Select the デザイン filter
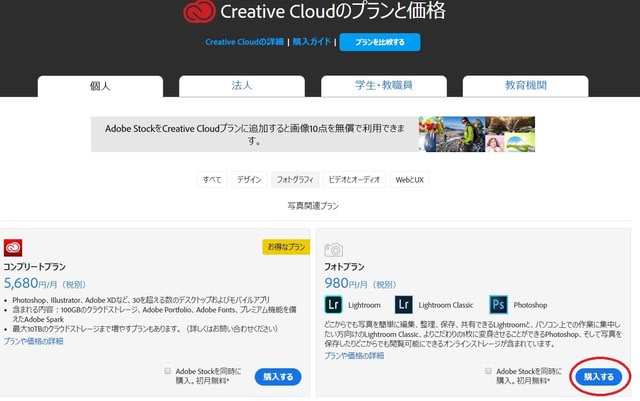The image size is (640, 401). click(x=250, y=179)
